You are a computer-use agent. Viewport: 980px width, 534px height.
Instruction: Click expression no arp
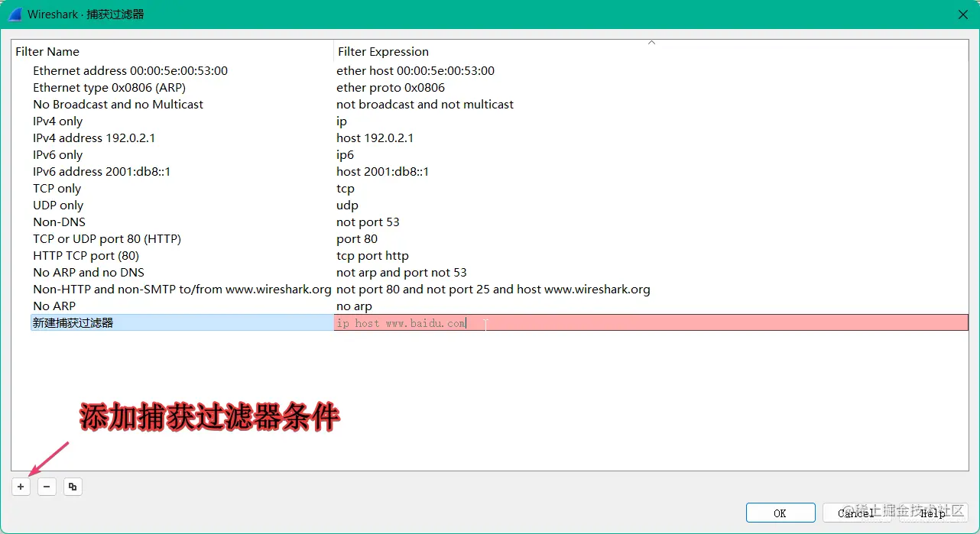tap(354, 306)
